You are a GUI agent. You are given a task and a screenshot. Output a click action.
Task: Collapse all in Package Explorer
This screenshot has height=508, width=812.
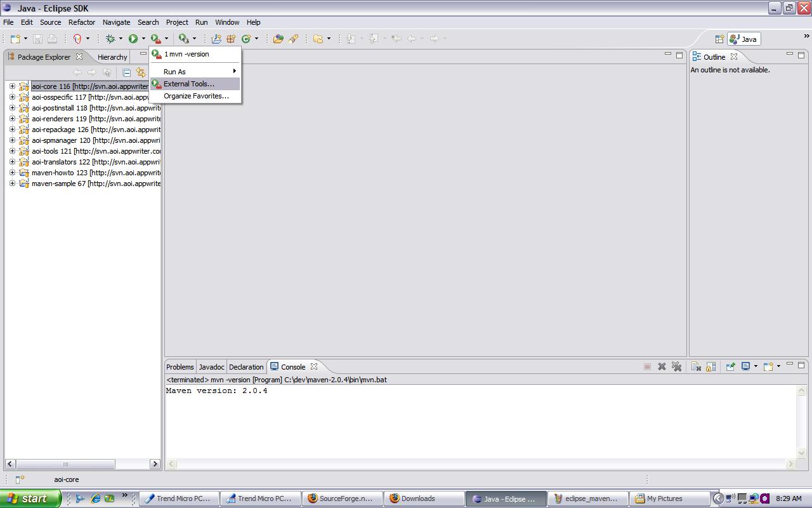(x=126, y=72)
